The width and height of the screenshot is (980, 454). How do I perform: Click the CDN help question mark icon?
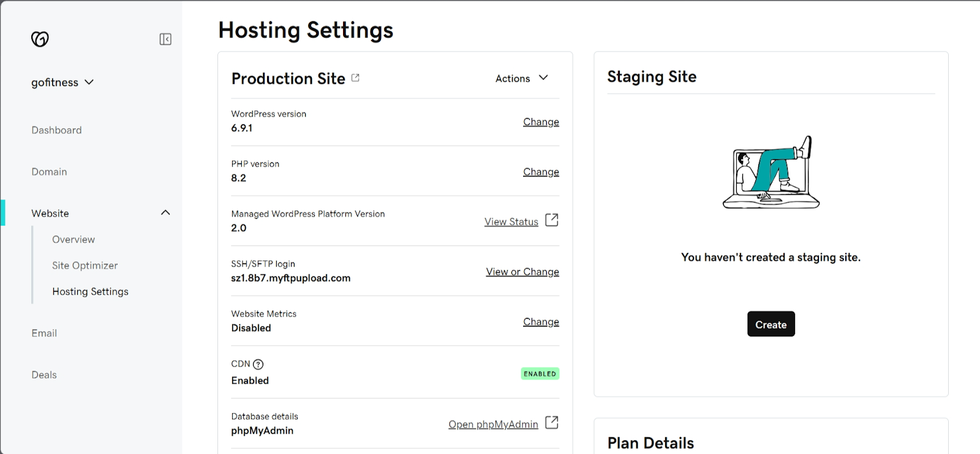click(258, 364)
